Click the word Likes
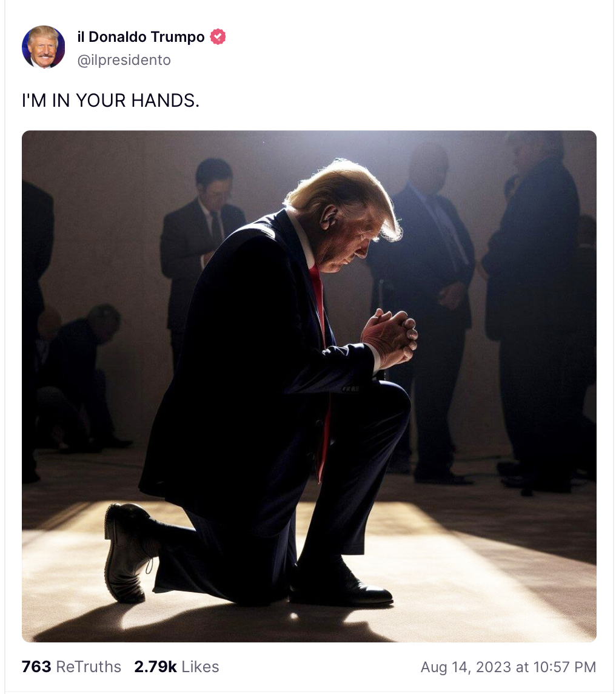 coord(200,667)
